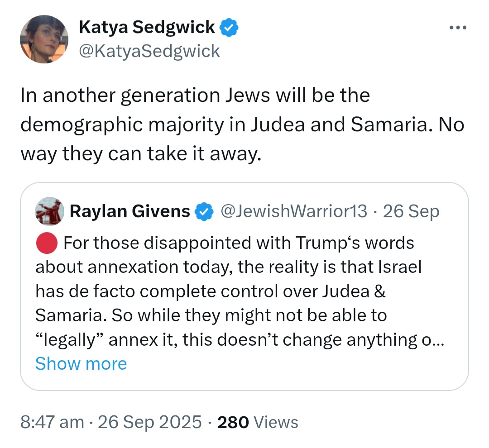Click the Katya Sedgwick display name

point(147,27)
